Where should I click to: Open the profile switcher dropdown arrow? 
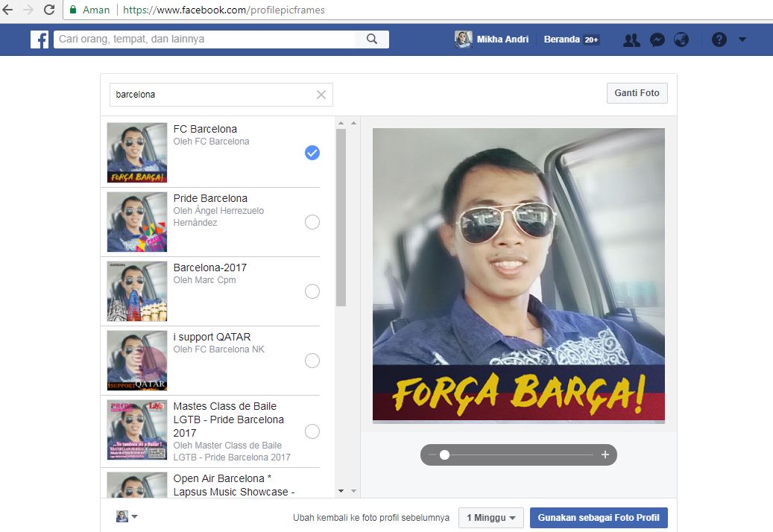[x=135, y=517]
